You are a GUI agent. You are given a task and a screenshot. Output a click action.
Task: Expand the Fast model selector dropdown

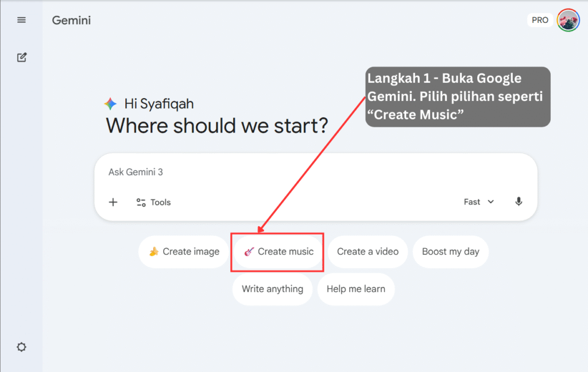point(478,202)
